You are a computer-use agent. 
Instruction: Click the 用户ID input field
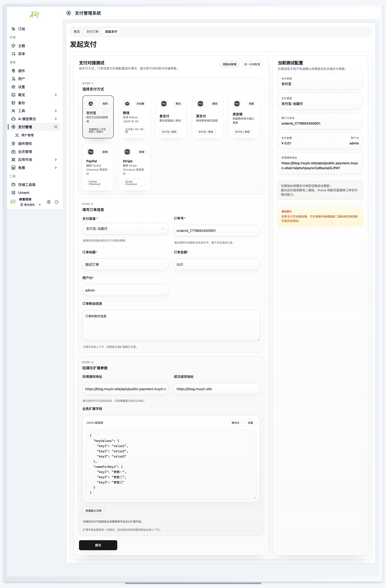click(125, 290)
